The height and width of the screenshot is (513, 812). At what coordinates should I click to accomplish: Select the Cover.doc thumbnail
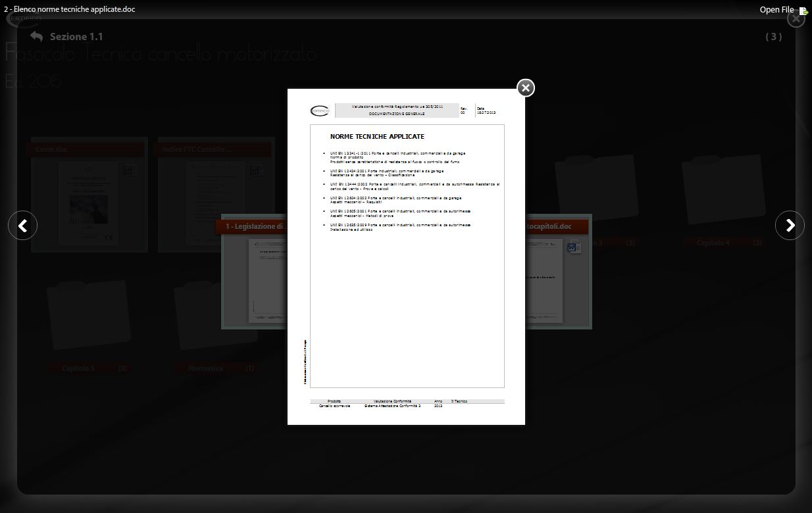tap(89, 203)
